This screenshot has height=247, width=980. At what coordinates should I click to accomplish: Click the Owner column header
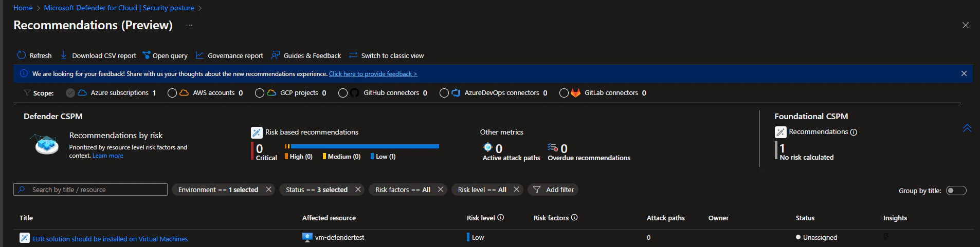click(x=718, y=218)
